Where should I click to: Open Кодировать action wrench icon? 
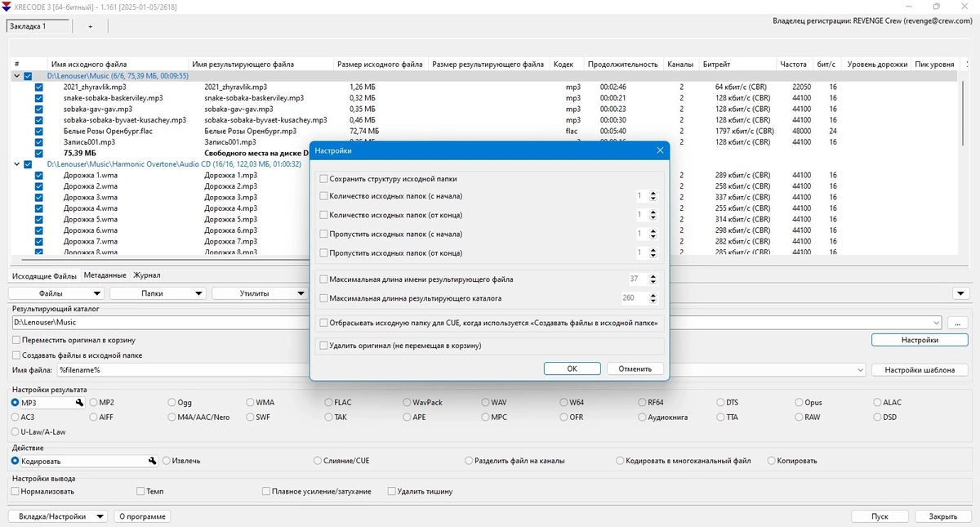coord(152,461)
